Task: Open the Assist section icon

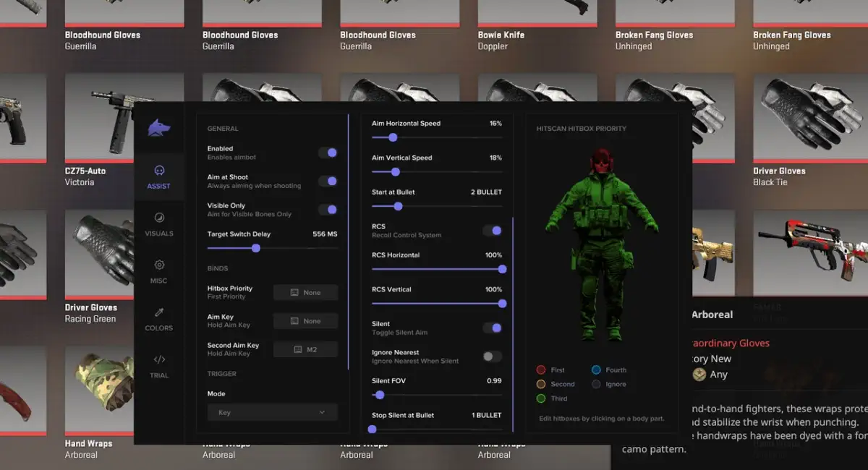Action: pos(159,171)
